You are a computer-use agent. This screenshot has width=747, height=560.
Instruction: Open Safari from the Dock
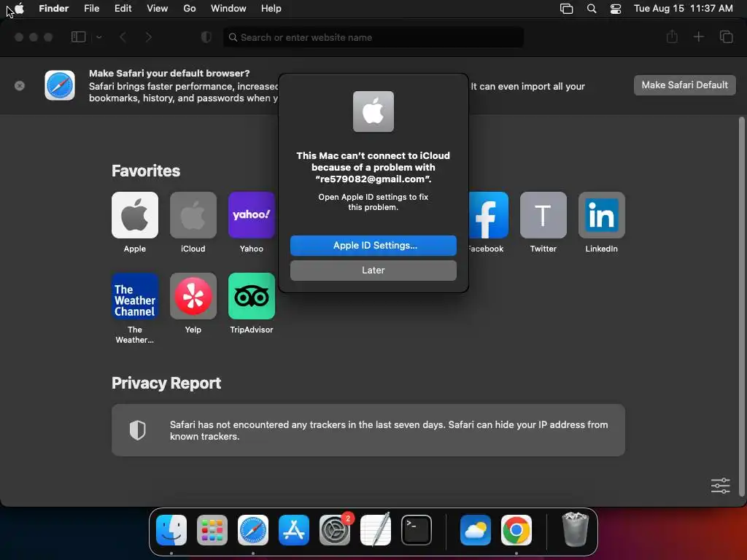click(x=253, y=530)
